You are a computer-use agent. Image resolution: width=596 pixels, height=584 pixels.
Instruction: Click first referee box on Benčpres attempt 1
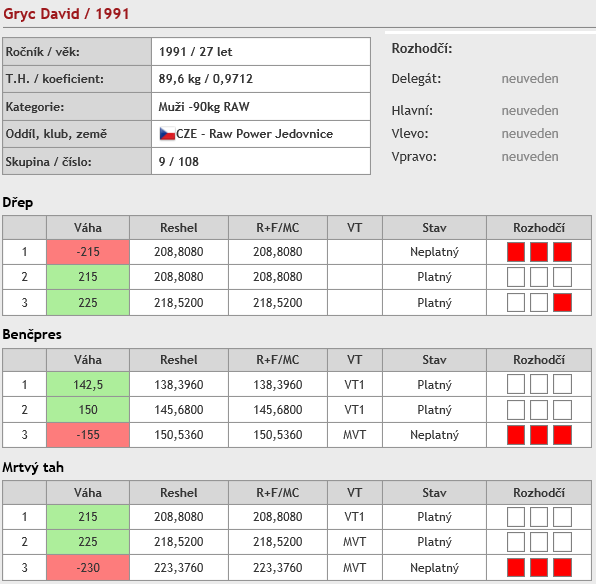click(516, 384)
